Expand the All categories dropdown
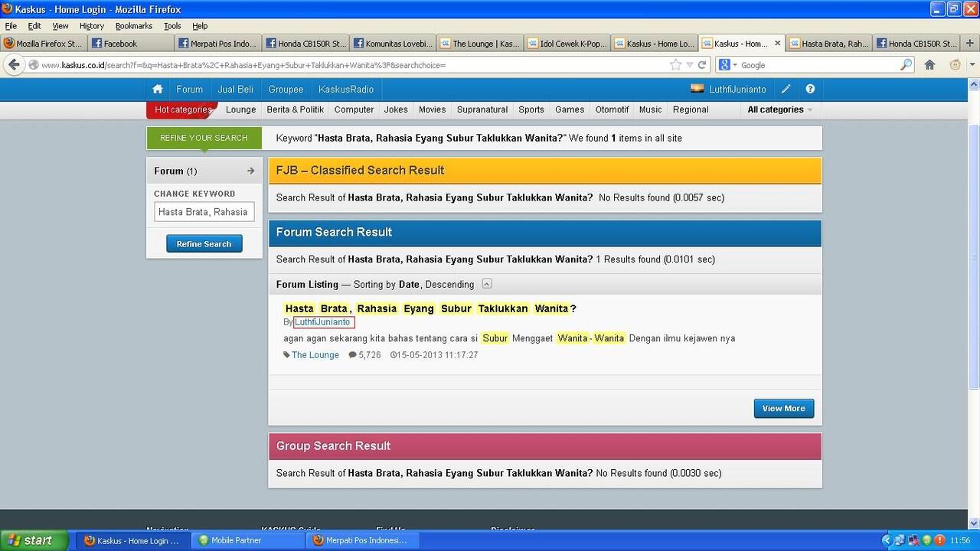Image resolution: width=980 pixels, height=551 pixels. [780, 109]
